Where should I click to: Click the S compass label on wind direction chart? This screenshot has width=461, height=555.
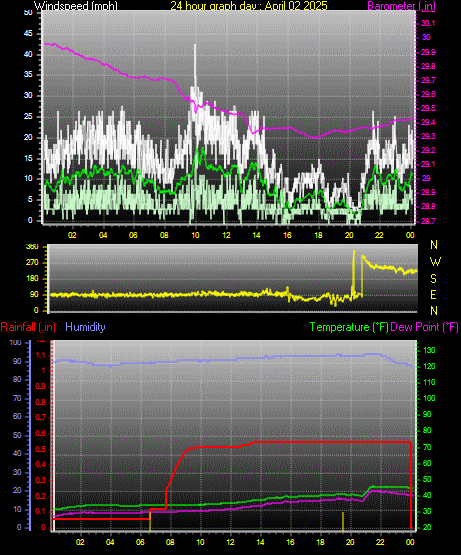(x=433, y=279)
